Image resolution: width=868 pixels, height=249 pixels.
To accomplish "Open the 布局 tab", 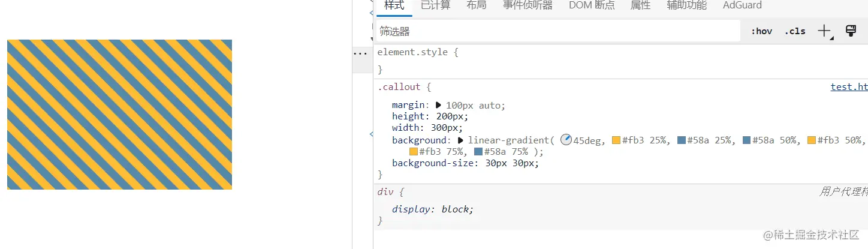I will 476,5.
